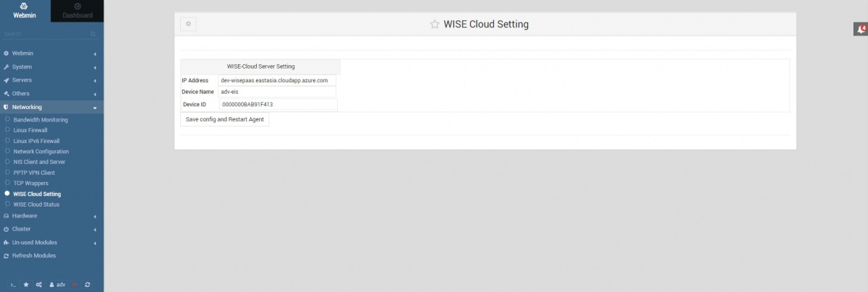868x292 pixels.
Task: Collapse the Networking menu section
Action: [x=51, y=107]
